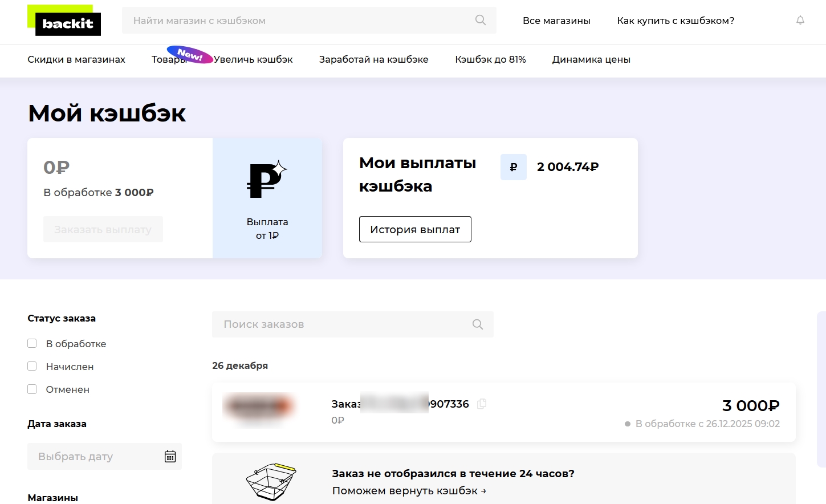Click the Backit logo
Viewport: 826px width, 504px height.
68,23
